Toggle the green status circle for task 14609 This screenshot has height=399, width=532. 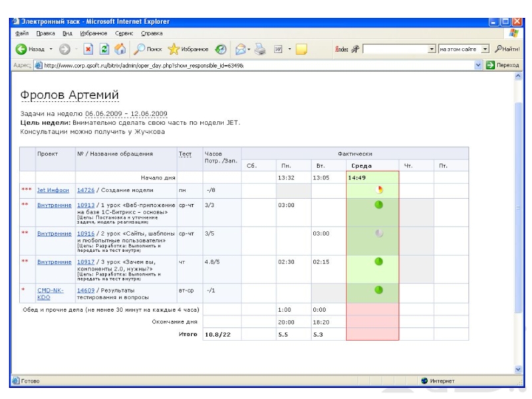[x=379, y=290]
